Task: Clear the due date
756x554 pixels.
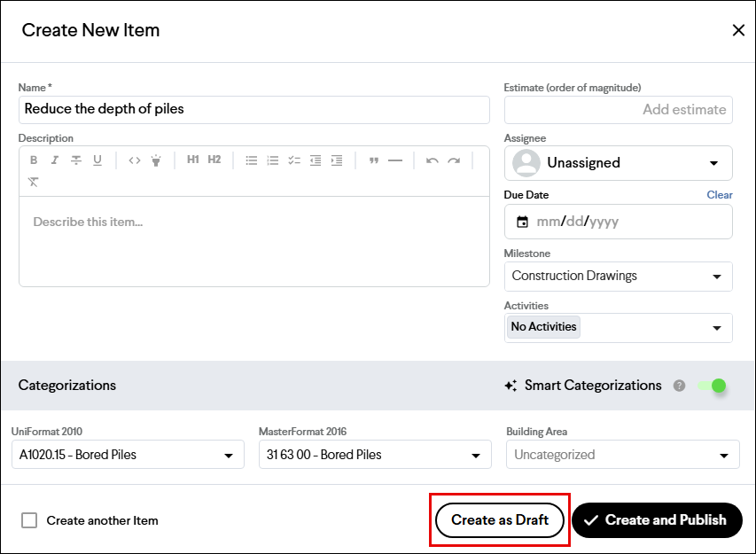Action: pyautogui.click(x=720, y=195)
